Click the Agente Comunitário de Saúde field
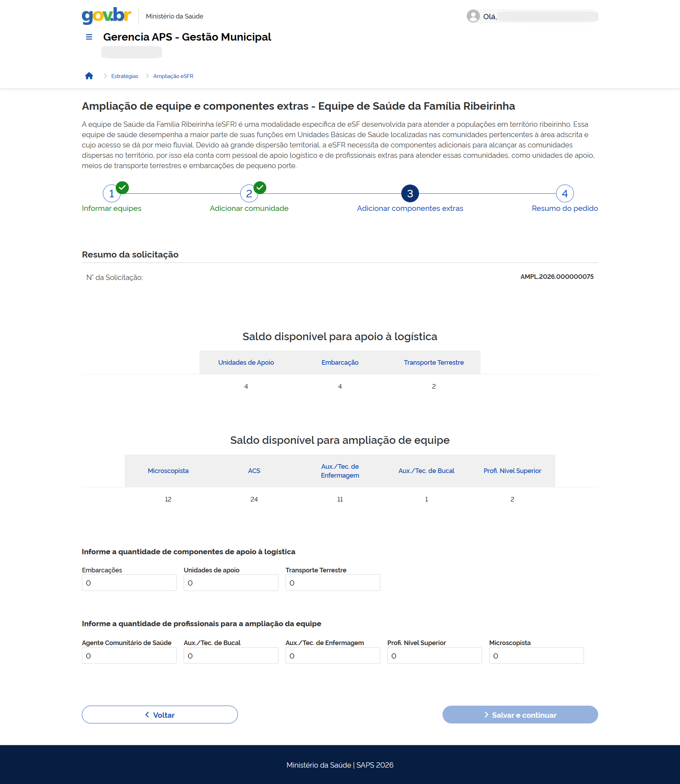 click(x=129, y=655)
